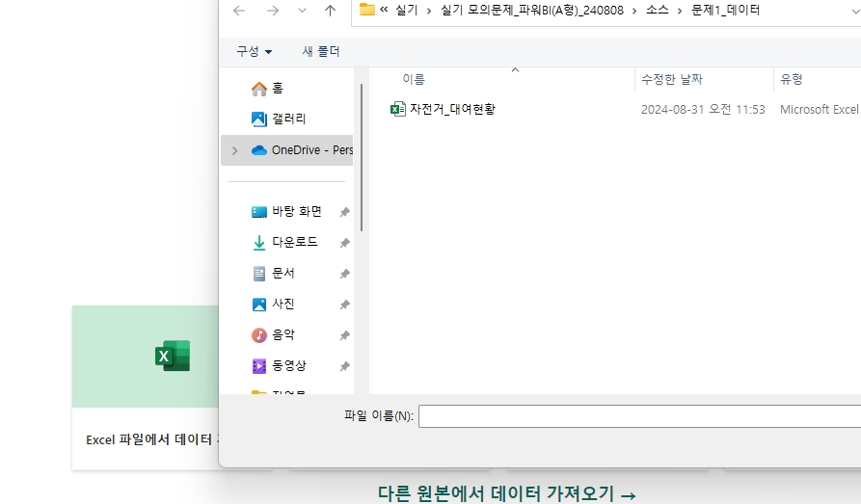Click the 새 폴더 button
The width and height of the screenshot is (861, 504).
tap(321, 52)
